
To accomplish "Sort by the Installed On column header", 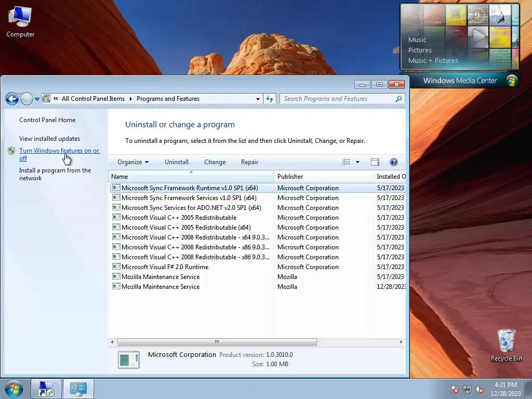I will [390, 177].
